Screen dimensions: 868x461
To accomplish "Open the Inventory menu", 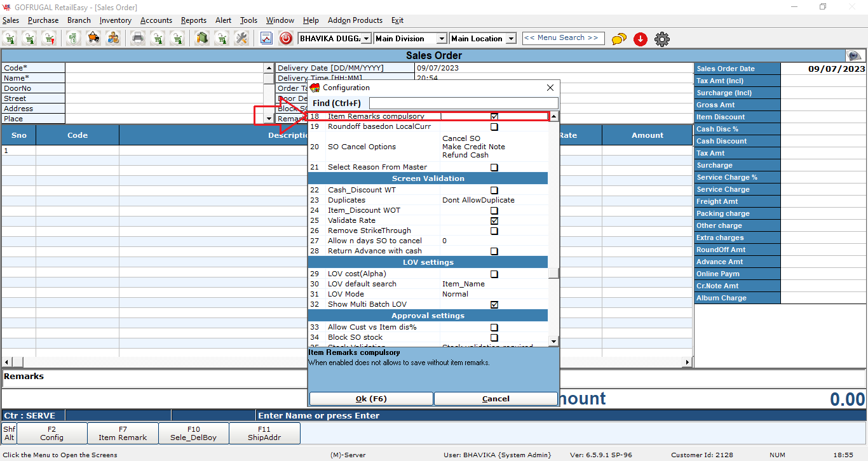I will pos(115,20).
